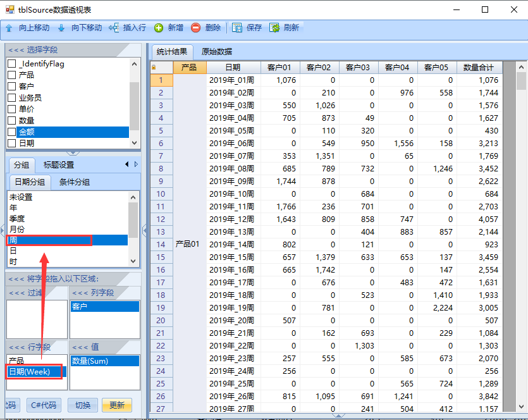528x420 pixels.
Task: Tick the 单价 field checkbox
Action: coord(12,109)
